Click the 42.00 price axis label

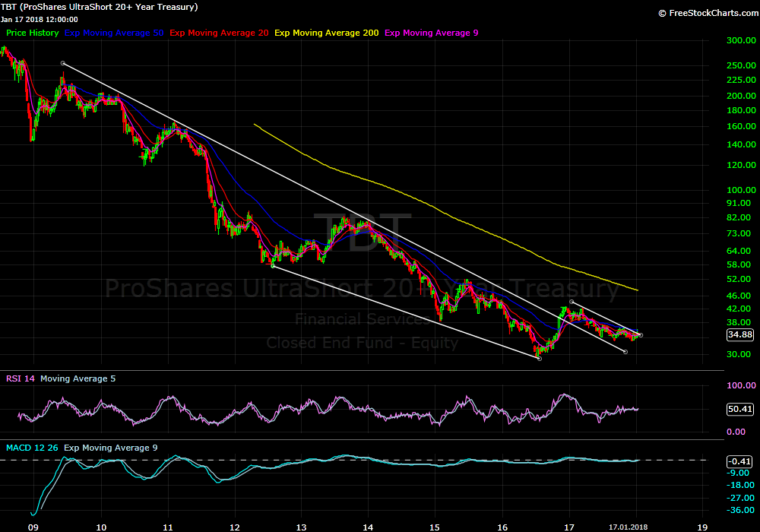coord(739,309)
